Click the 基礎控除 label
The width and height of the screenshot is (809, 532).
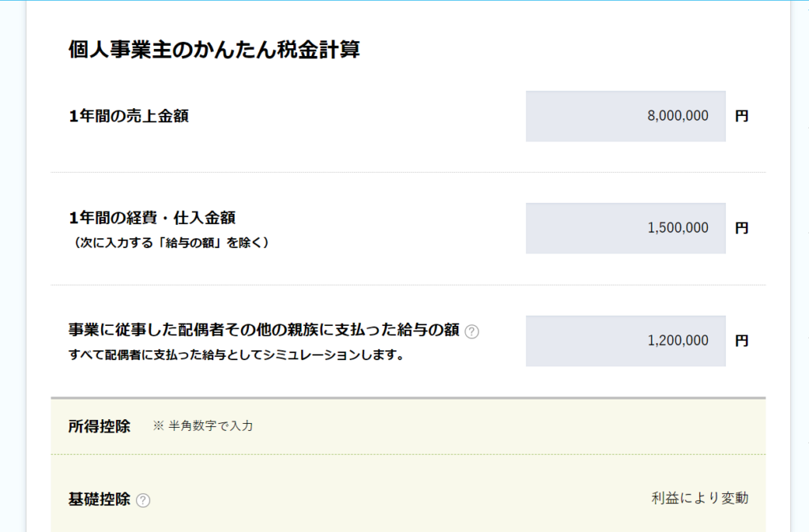click(99, 499)
